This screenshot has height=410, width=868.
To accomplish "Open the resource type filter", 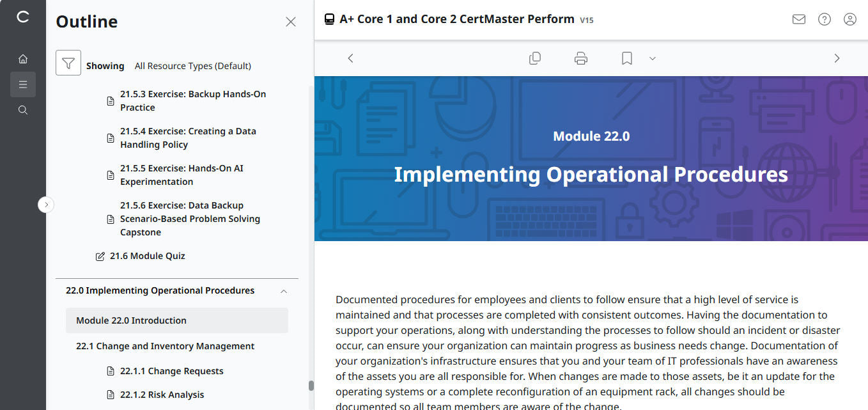I will (68, 63).
